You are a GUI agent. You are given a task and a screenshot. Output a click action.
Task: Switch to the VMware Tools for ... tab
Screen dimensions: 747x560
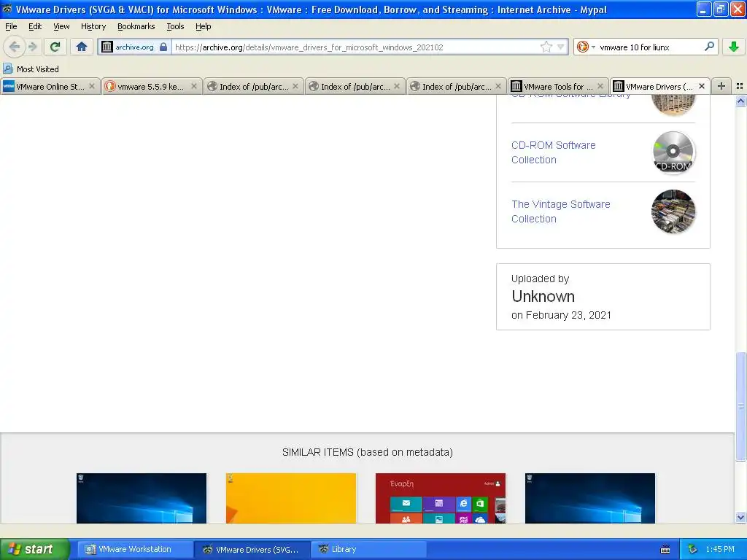558,86
